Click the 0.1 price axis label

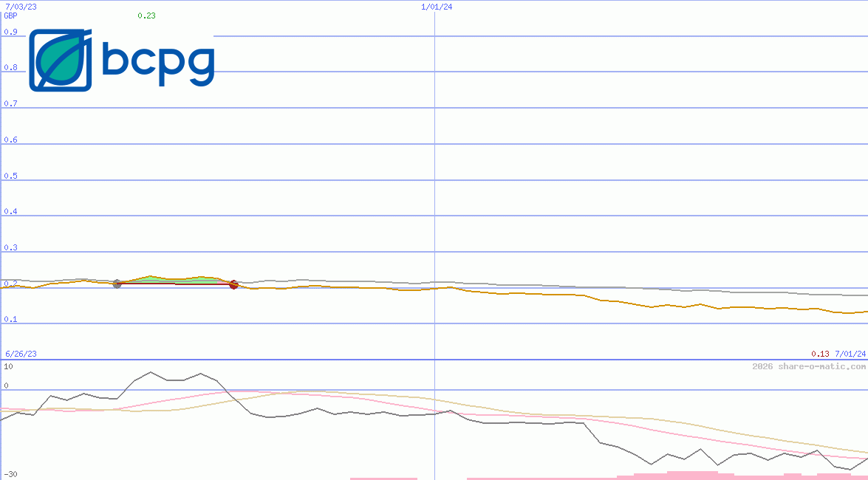(11, 320)
